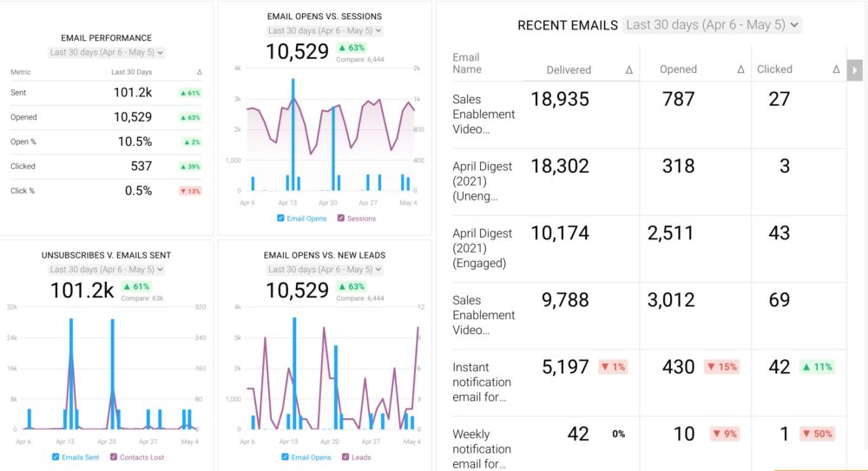Click green 11% badge in Clicked column

816,367
